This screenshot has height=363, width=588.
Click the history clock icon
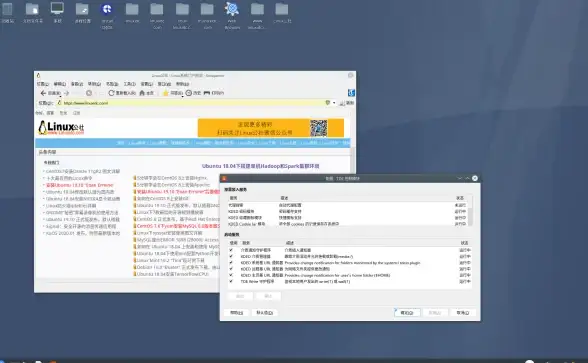click(189, 93)
